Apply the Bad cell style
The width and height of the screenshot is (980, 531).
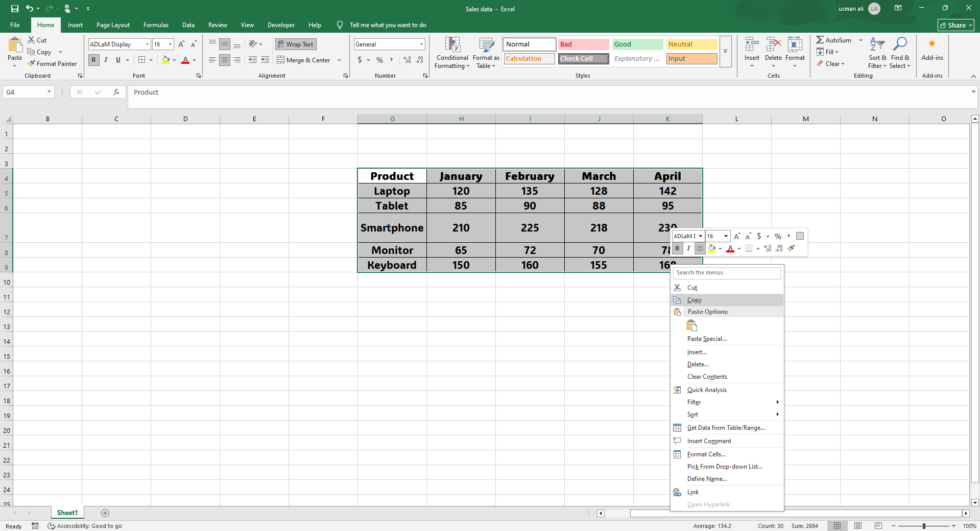pyautogui.click(x=583, y=44)
